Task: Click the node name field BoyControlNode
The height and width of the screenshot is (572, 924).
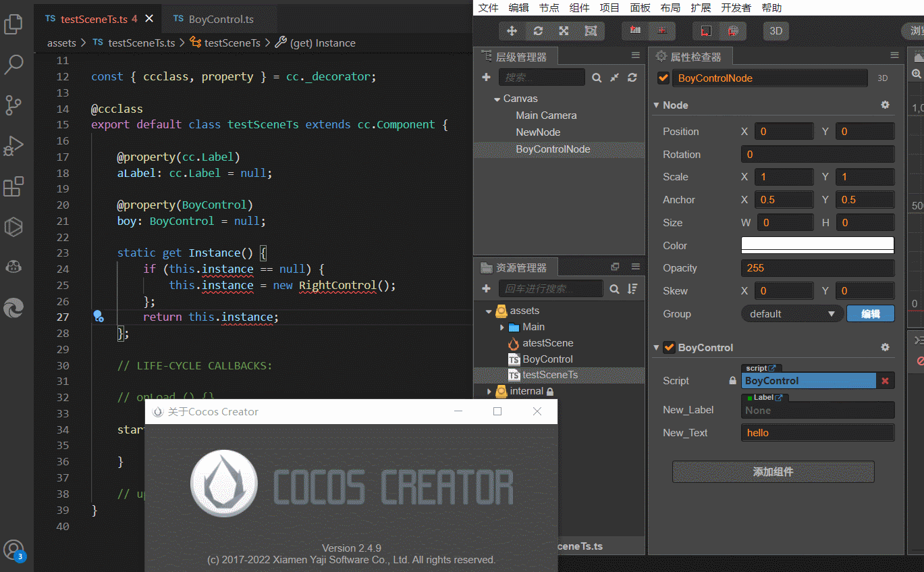Action: (x=770, y=78)
